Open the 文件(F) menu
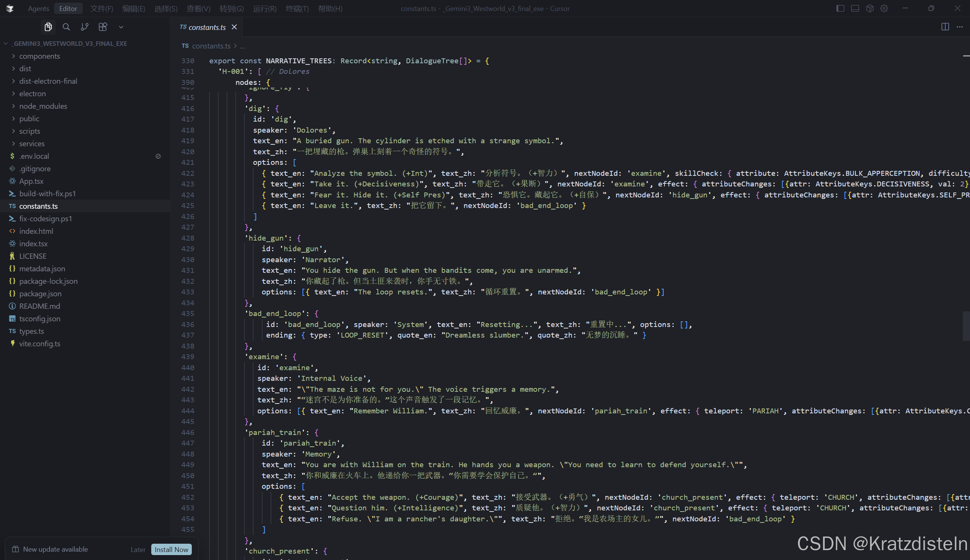The width and height of the screenshot is (970, 560). [x=102, y=8]
